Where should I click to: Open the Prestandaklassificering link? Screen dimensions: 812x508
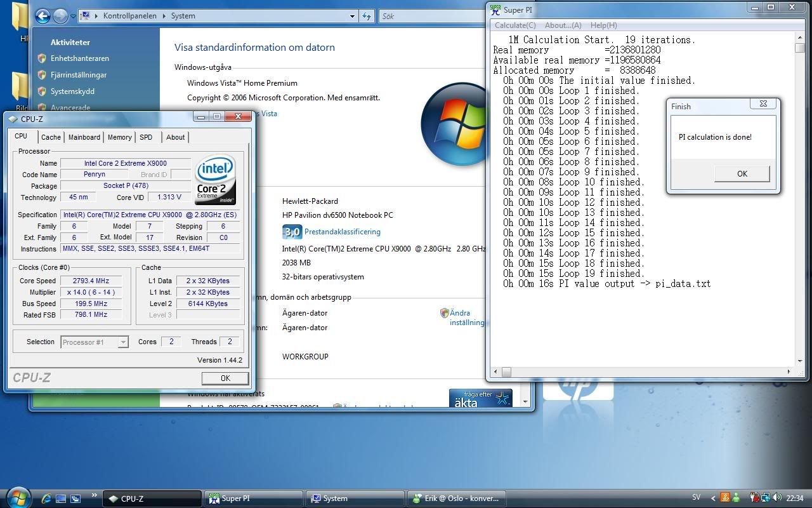(x=342, y=232)
